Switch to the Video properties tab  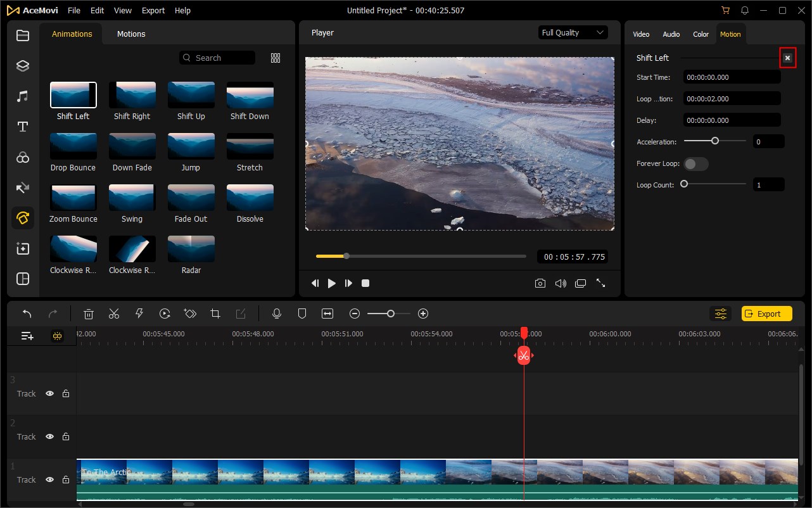641,34
